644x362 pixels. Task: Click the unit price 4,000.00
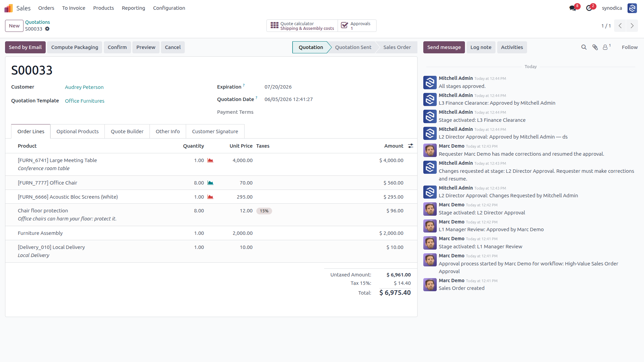coord(243,160)
